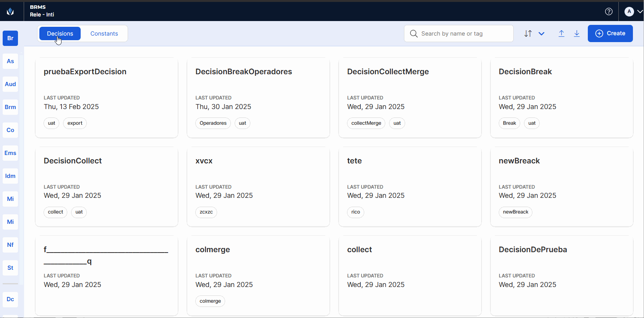644x318 pixels.
Task: Open the Aud sidebar item
Action: 10,84
